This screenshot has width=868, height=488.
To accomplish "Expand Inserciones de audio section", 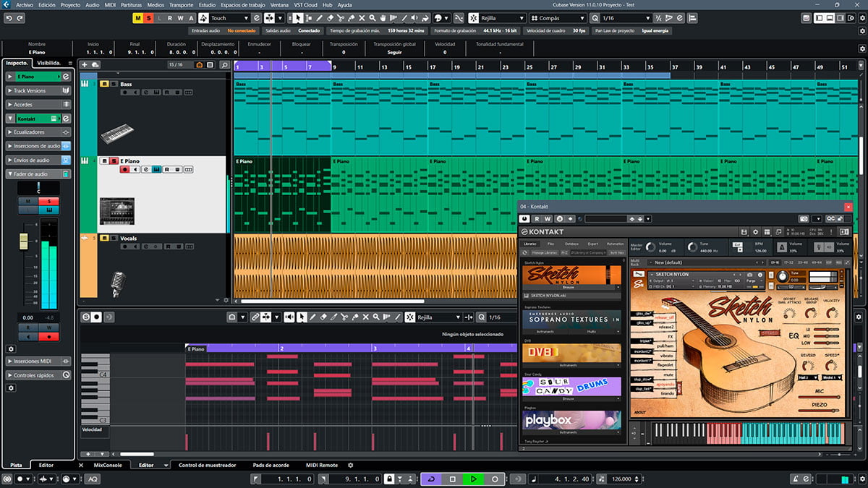I will 38,146.
